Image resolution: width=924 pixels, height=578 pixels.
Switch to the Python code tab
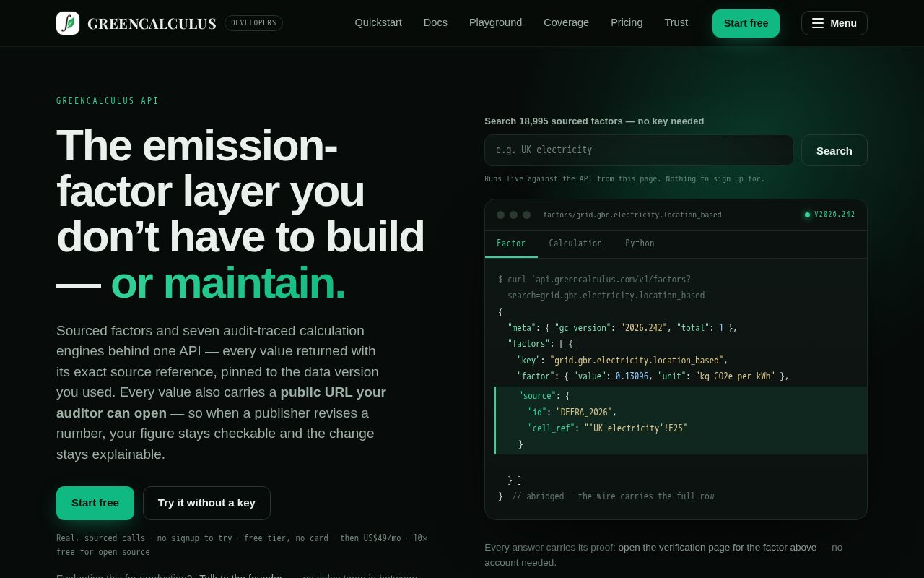click(x=640, y=243)
